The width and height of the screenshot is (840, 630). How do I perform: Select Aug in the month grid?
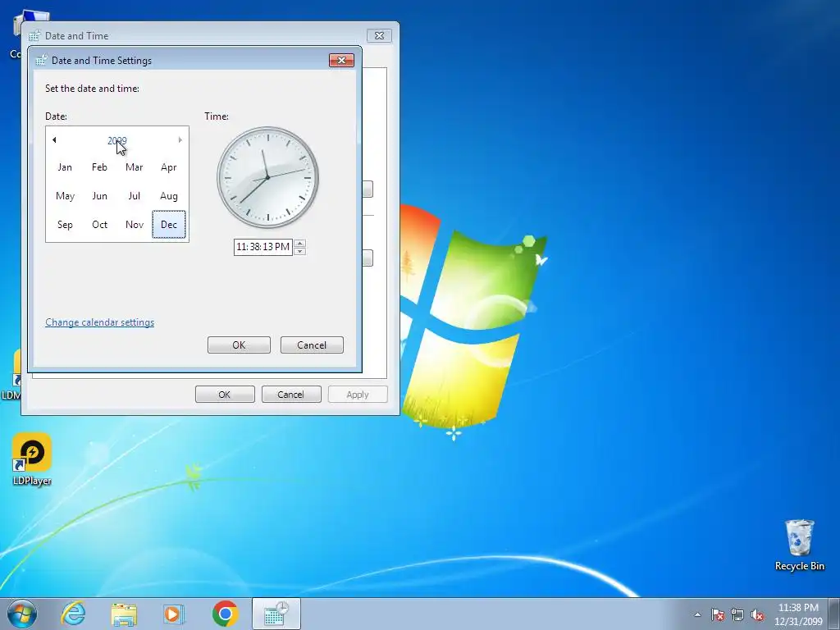[x=169, y=196]
